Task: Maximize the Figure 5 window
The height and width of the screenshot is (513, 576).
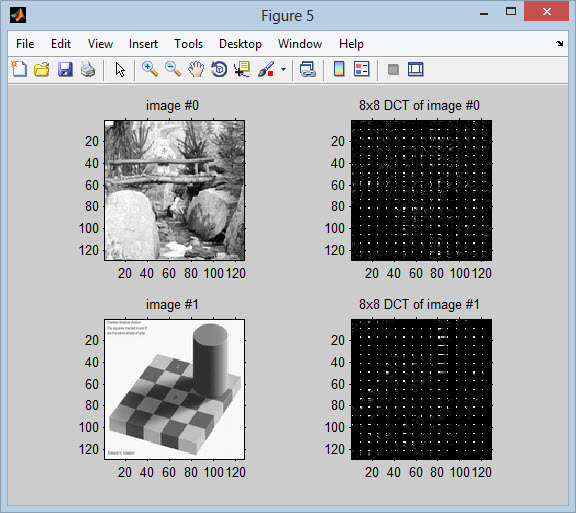Action: click(x=511, y=12)
